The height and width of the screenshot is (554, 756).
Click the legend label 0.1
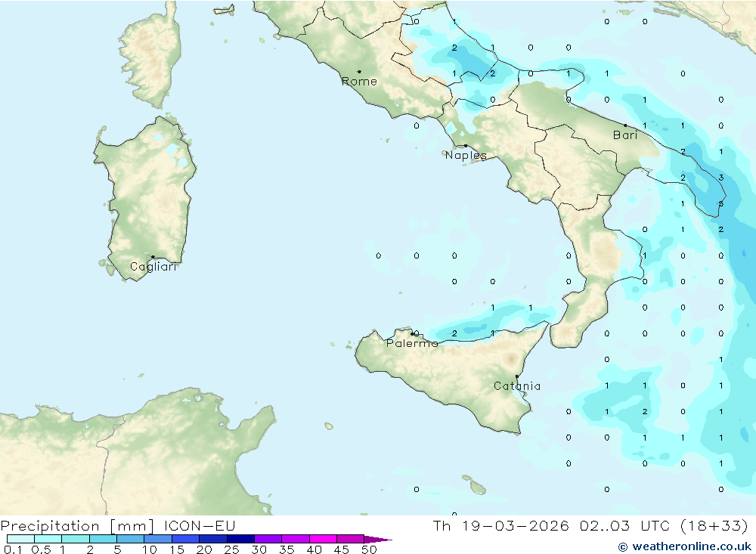(13, 549)
